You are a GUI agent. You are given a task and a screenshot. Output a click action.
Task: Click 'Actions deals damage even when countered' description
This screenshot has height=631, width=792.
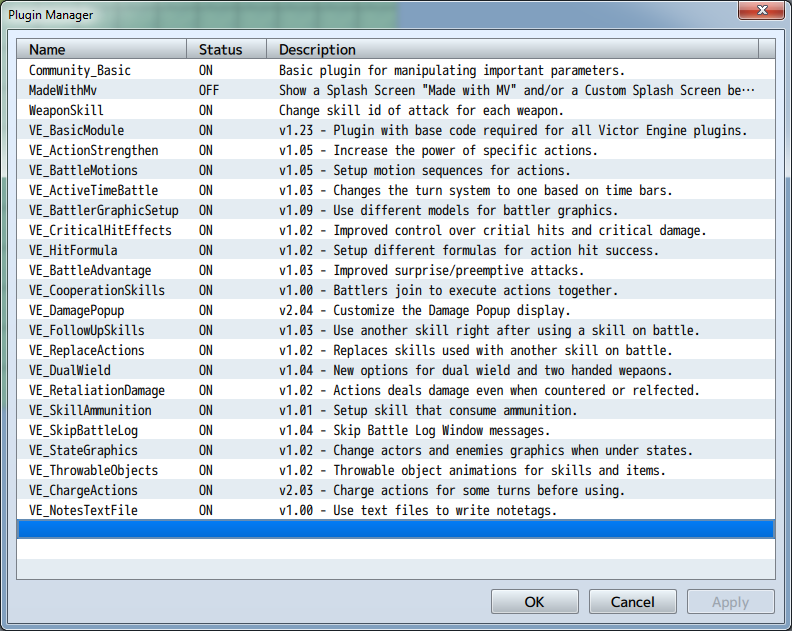pos(489,391)
